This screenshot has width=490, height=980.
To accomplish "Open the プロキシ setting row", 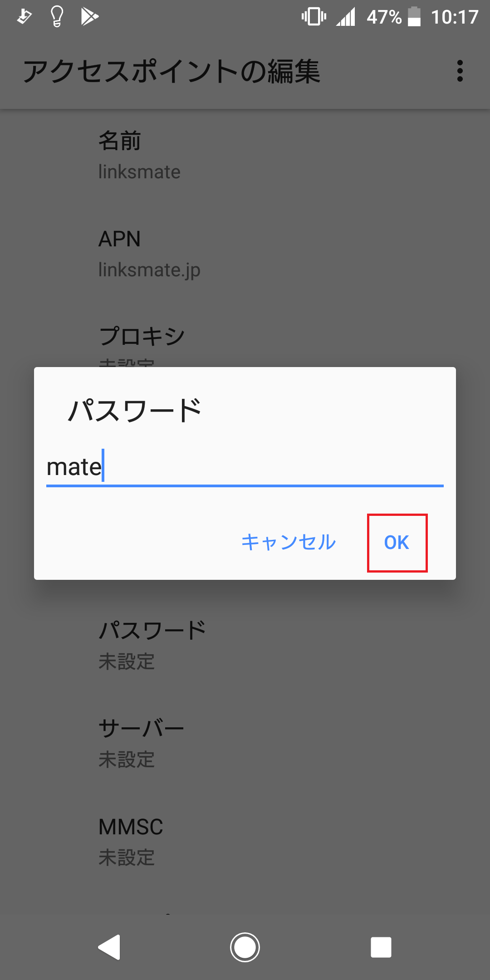I will tap(245, 340).
